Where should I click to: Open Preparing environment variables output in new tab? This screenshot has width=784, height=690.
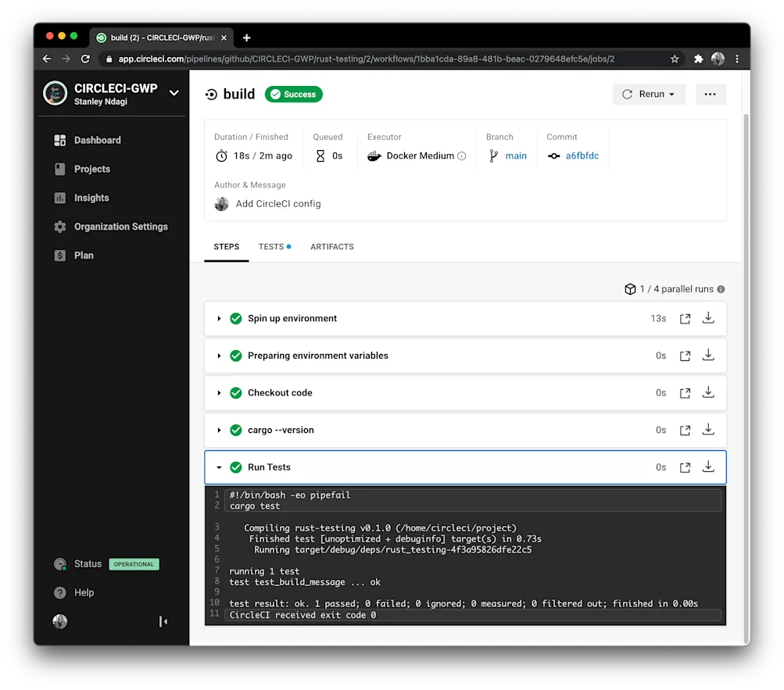click(x=685, y=356)
